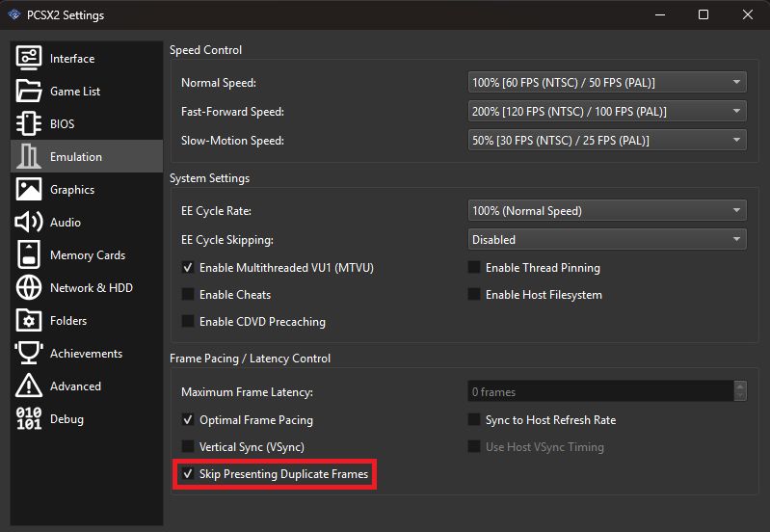Viewport: 770px width, 532px height.
Task: Open the Achievements settings page
Action: coord(87,353)
